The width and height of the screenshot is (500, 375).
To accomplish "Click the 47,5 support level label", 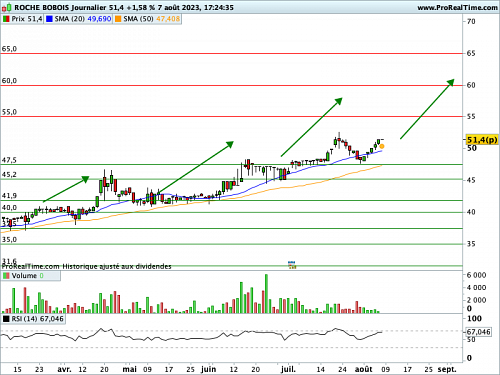I will [x=9, y=160].
